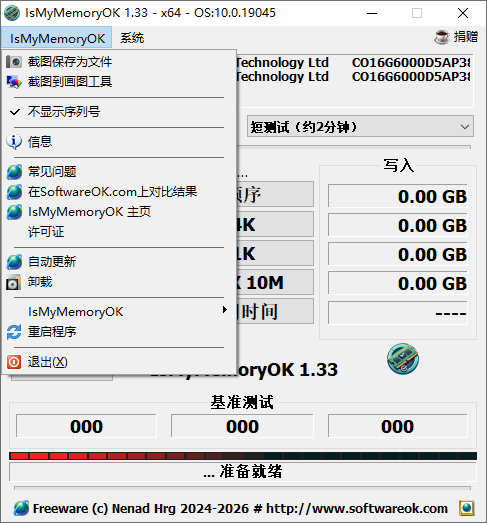Image resolution: width=487 pixels, height=523 pixels.
Task: Click the globe icon beside 自动更新
Action: click(14, 262)
